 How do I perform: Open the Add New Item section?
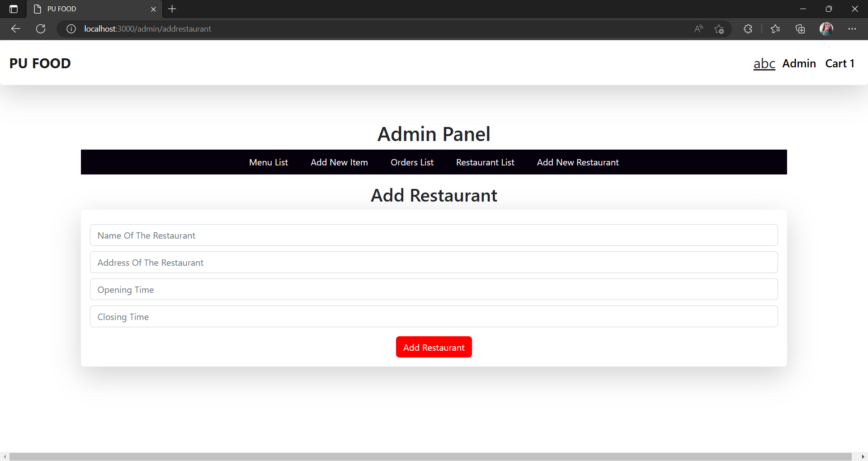(339, 162)
